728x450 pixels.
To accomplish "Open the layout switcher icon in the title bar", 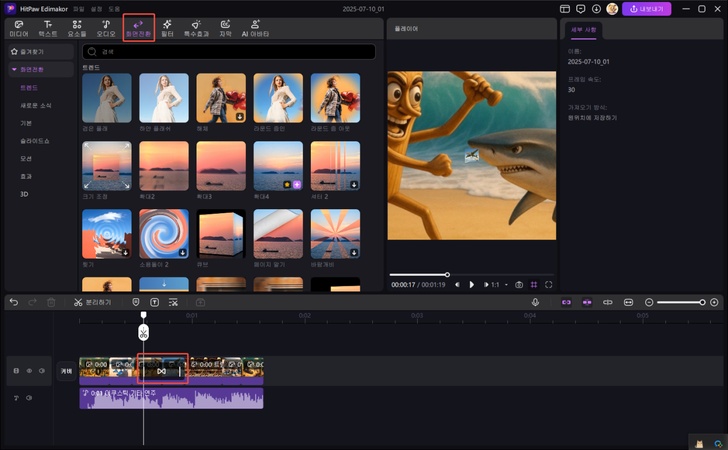I will point(565,9).
